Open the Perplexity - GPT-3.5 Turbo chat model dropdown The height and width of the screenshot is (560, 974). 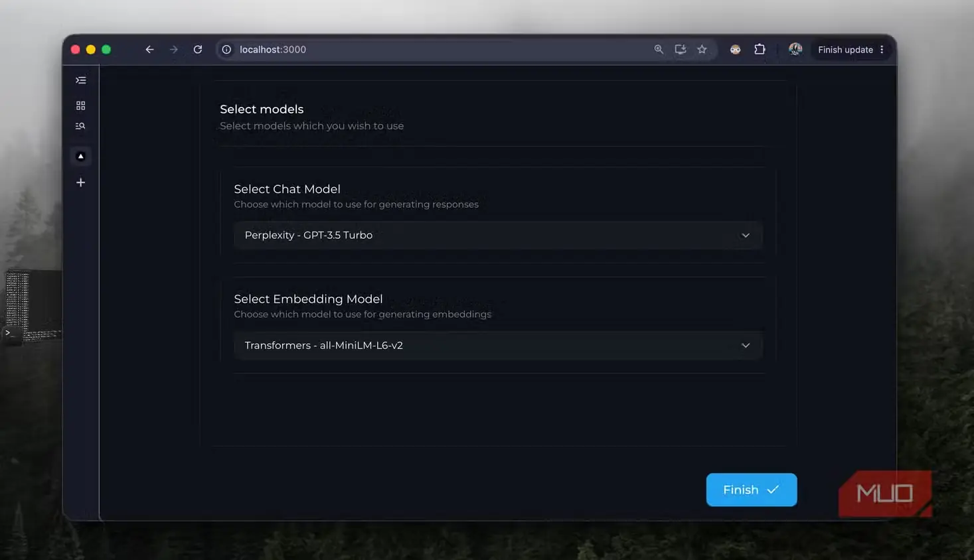498,236
